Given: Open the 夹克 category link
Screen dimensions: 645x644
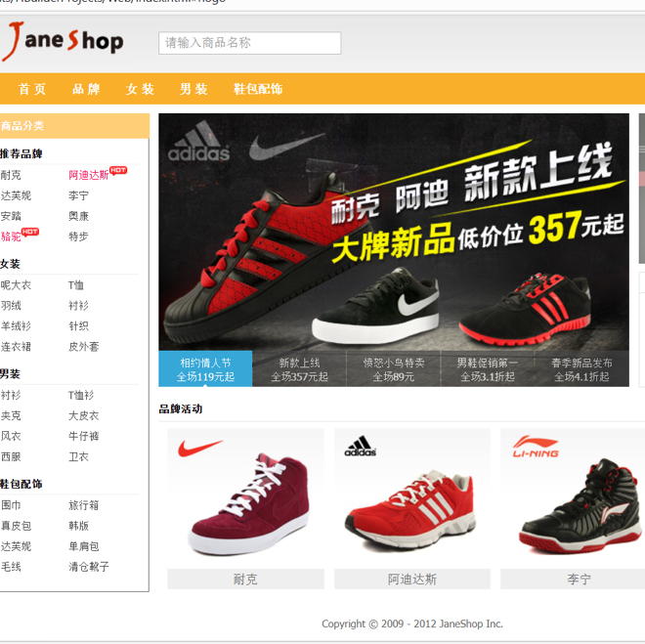Looking at the screenshot, I should tap(11, 415).
